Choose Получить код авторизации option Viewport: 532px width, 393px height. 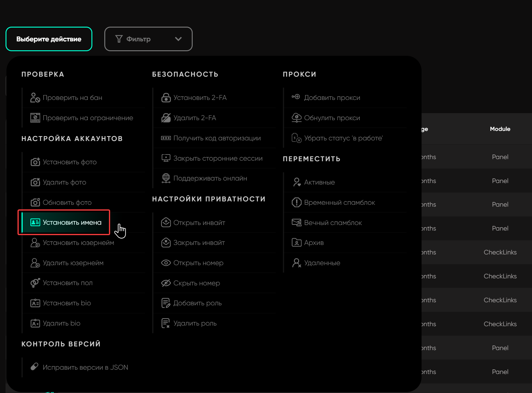tap(217, 138)
